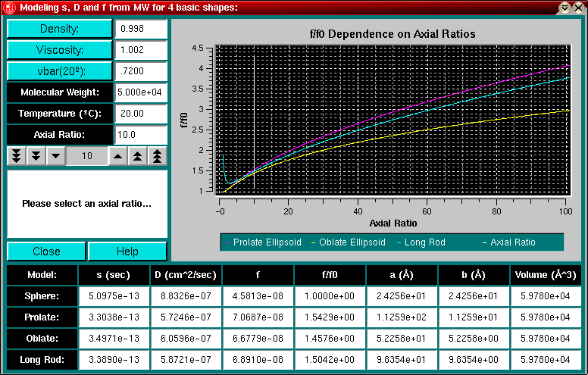Click the double up-arrow axial ratio increment

[x=137, y=156]
